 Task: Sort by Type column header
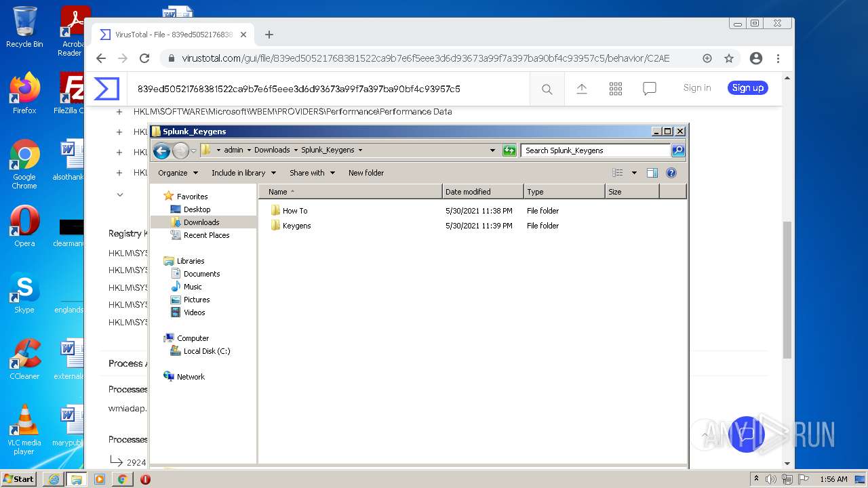564,192
